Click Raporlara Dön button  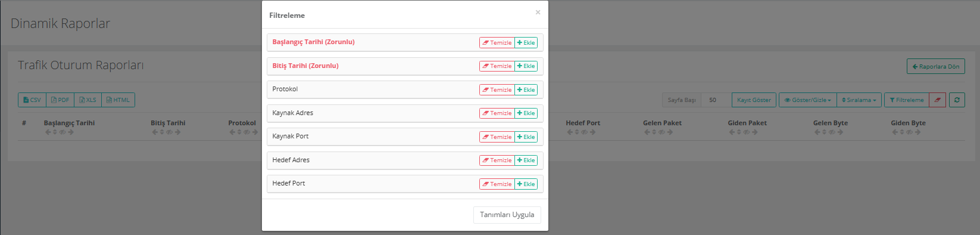point(936,66)
